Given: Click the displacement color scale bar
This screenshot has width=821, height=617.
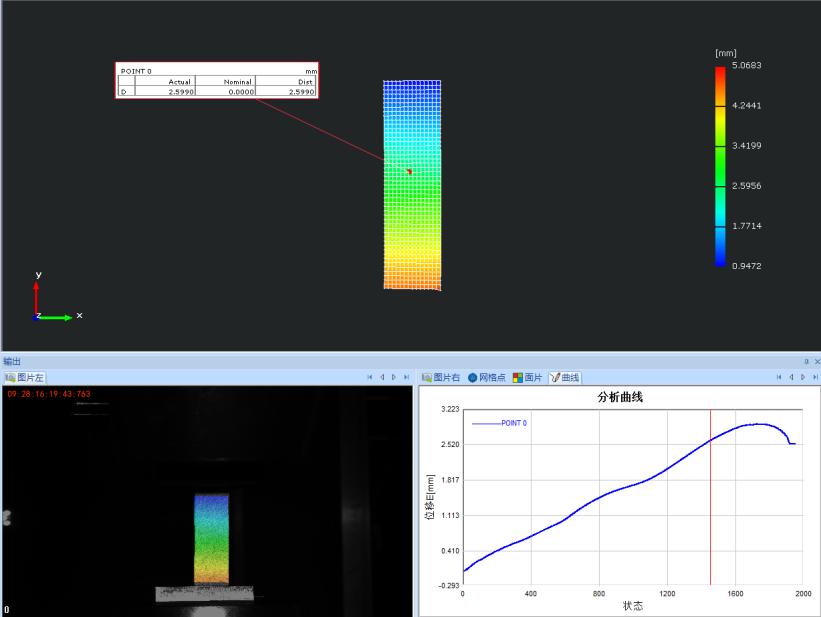Looking at the screenshot, I should [720, 166].
